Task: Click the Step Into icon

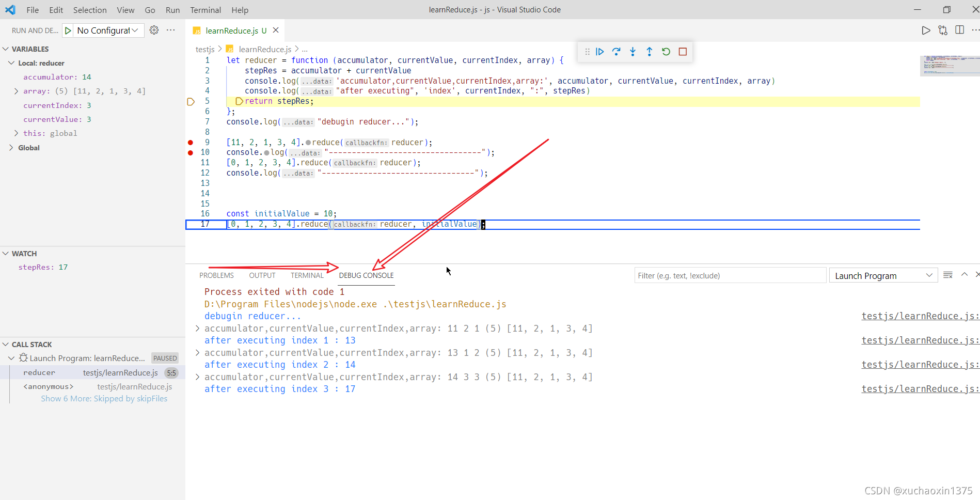Action: click(633, 52)
